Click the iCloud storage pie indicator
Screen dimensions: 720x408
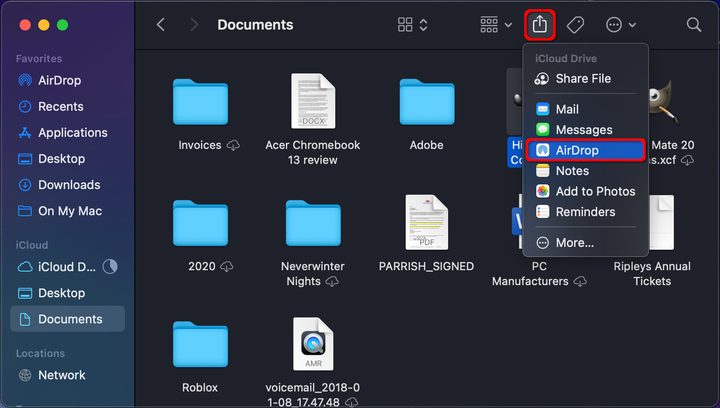click(110, 267)
